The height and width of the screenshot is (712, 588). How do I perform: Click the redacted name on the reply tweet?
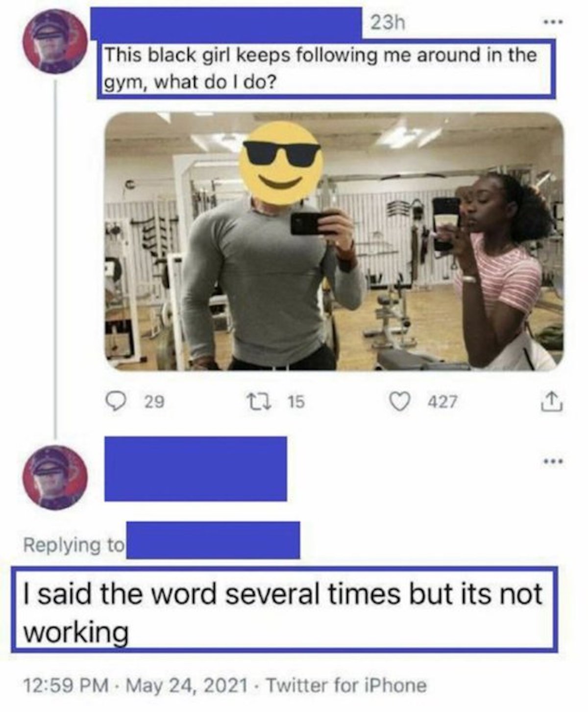point(196,469)
